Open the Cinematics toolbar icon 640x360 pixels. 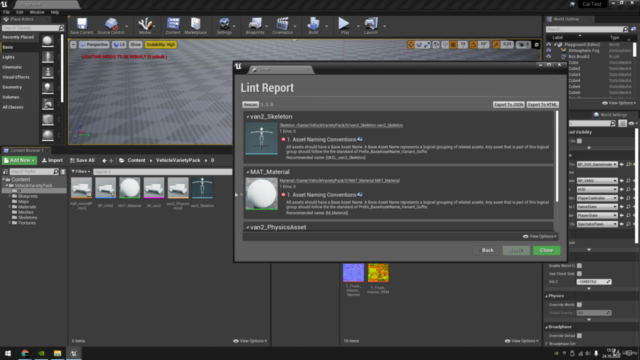click(282, 26)
